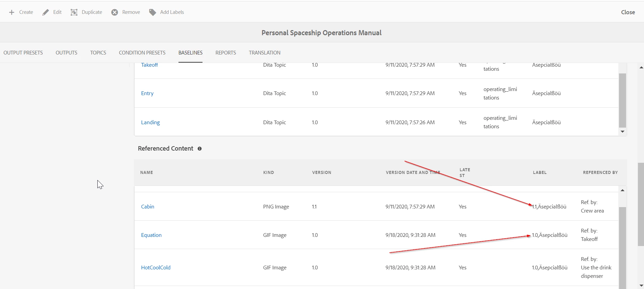Open the Reports tab
Image resolution: width=644 pixels, height=289 pixels.
tap(225, 52)
